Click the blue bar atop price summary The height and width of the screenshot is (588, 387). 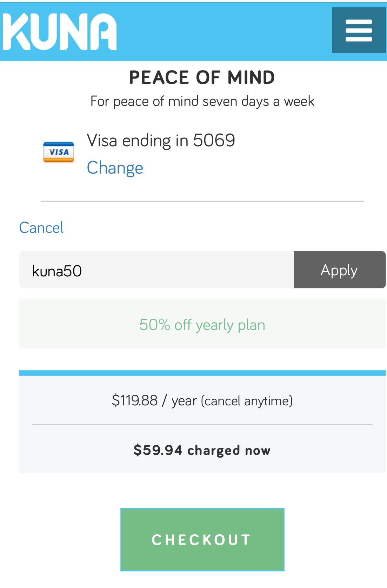coord(202,373)
